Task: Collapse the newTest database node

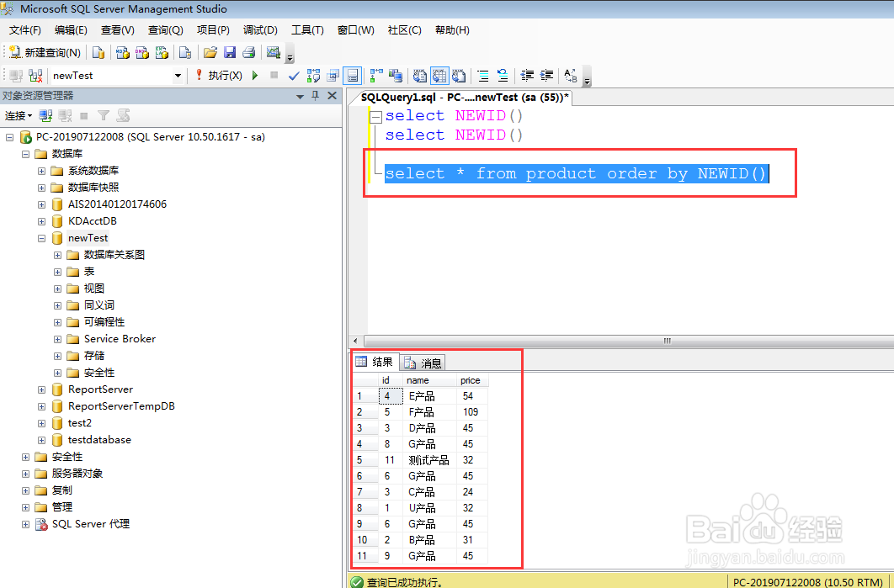Action: click(x=41, y=238)
